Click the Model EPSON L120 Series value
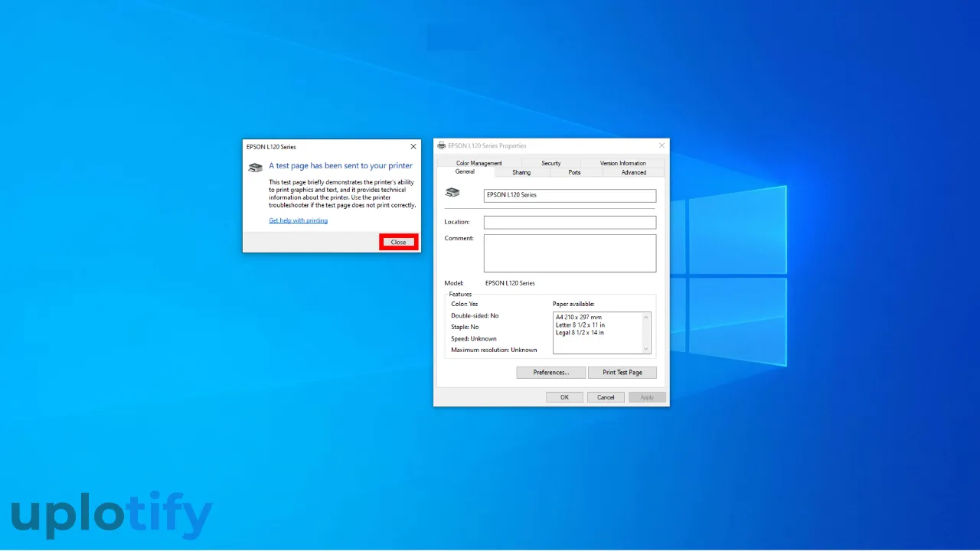The width and height of the screenshot is (980, 551). point(510,283)
